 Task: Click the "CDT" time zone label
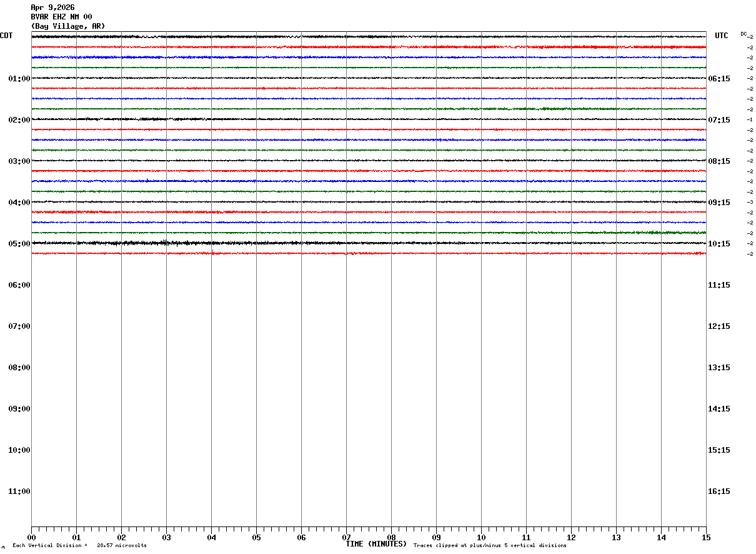coord(6,36)
